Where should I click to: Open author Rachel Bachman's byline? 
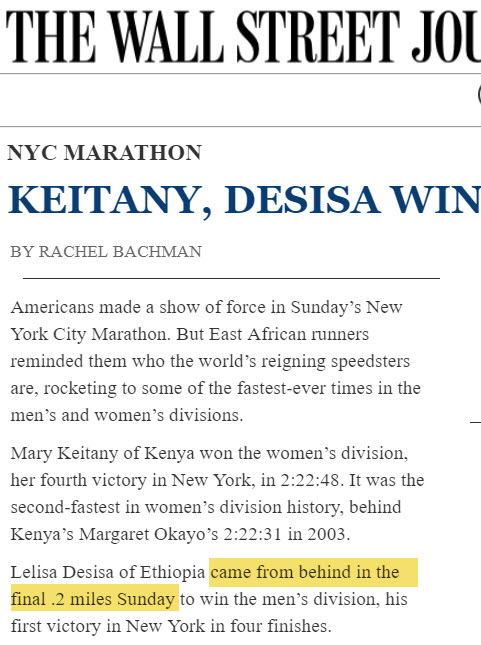[x=106, y=252]
